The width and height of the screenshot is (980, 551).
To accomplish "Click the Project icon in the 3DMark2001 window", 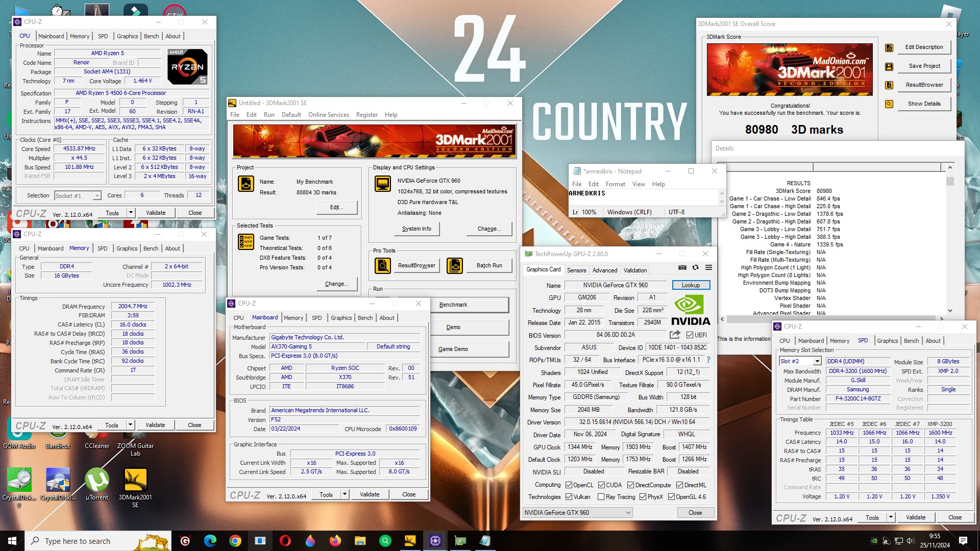I will (246, 184).
